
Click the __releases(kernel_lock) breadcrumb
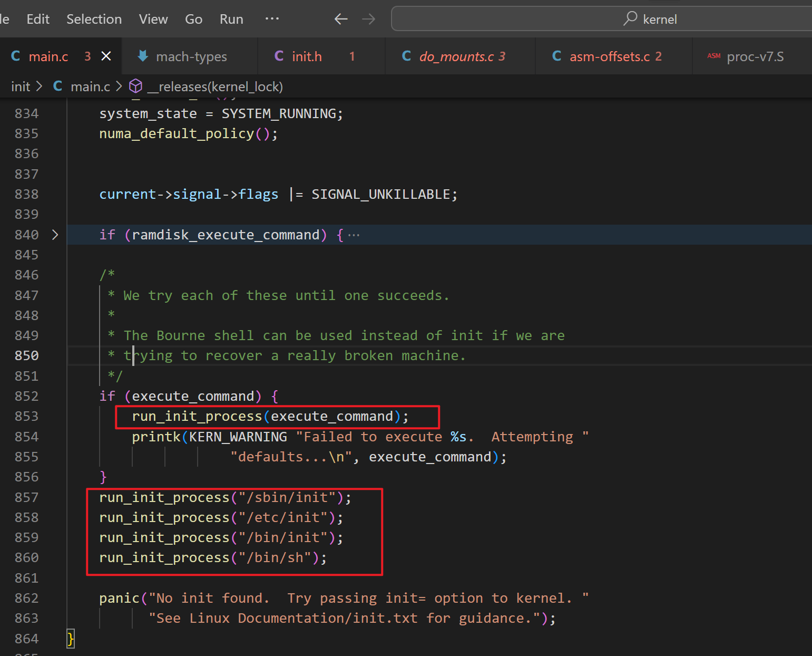pyautogui.click(x=215, y=86)
